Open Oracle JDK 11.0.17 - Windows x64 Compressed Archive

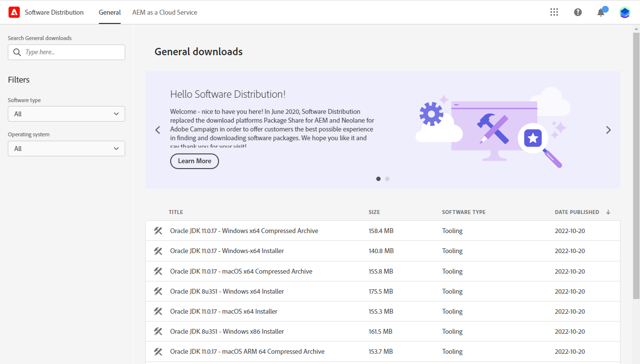pyautogui.click(x=244, y=231)
